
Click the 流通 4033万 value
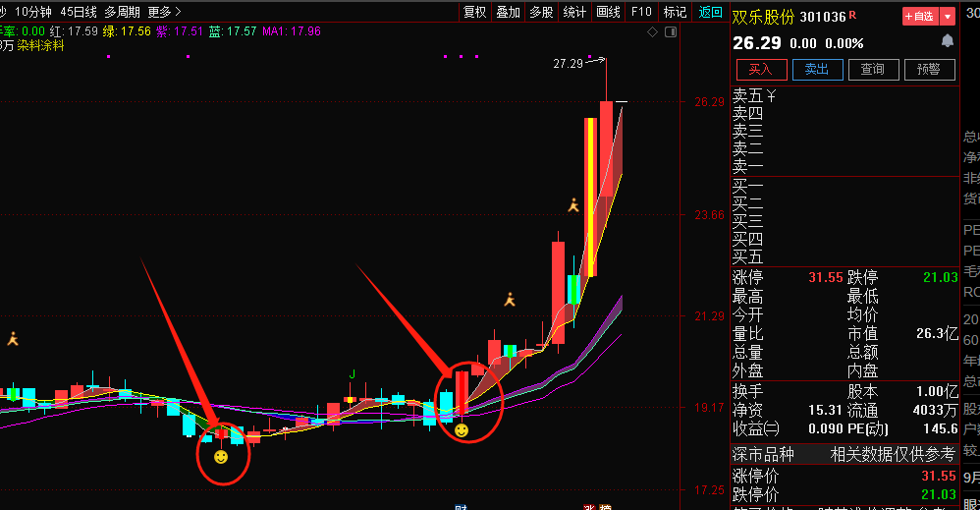click(x=936, y=411)
